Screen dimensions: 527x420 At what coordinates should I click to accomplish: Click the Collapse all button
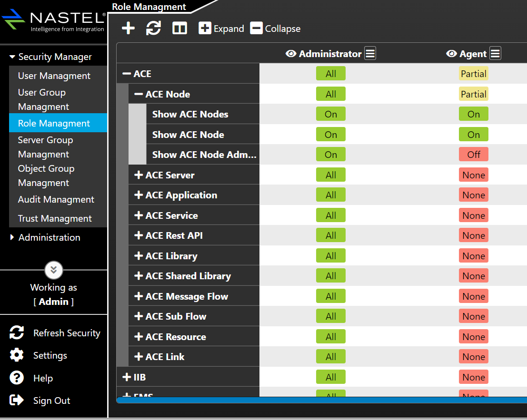coord(275,28)
